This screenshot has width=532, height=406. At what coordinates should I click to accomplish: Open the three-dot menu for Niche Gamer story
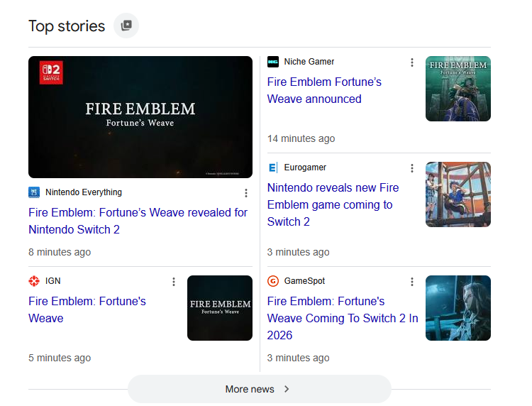pyautogui.click(x=412, y=62)
